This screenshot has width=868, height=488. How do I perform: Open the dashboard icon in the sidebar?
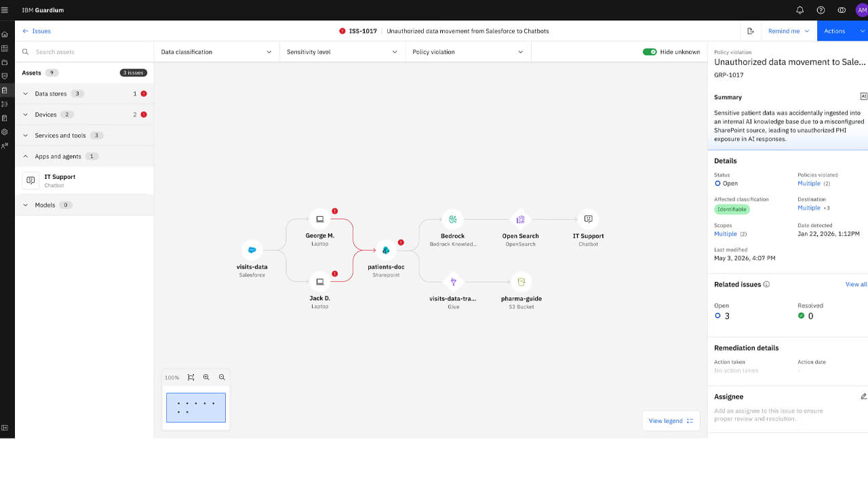point(5,48)
